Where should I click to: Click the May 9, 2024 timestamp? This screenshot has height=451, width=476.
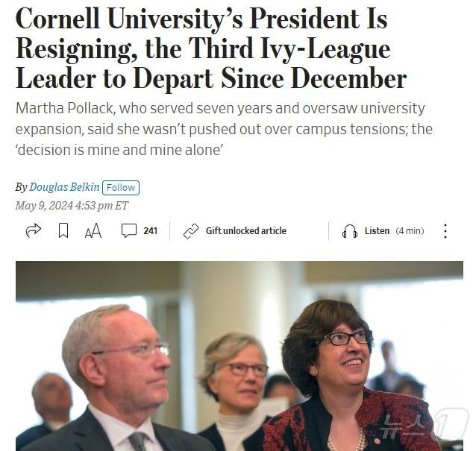tap(72, 206)
